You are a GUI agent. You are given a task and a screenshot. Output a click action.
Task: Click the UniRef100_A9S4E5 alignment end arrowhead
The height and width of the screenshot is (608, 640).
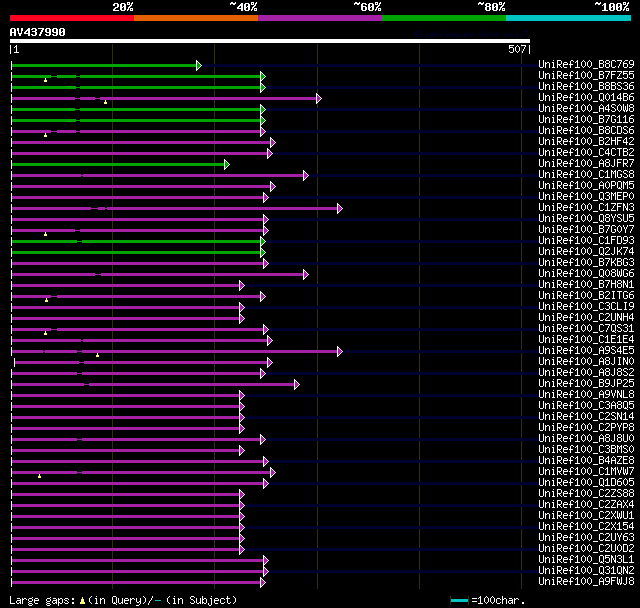(x=340, y=351)
